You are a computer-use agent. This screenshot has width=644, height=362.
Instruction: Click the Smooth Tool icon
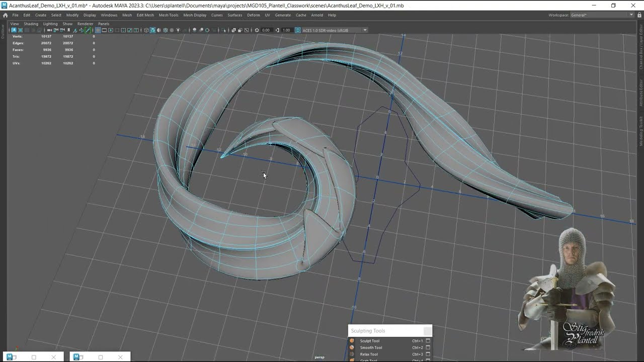(x=352, y=347)
